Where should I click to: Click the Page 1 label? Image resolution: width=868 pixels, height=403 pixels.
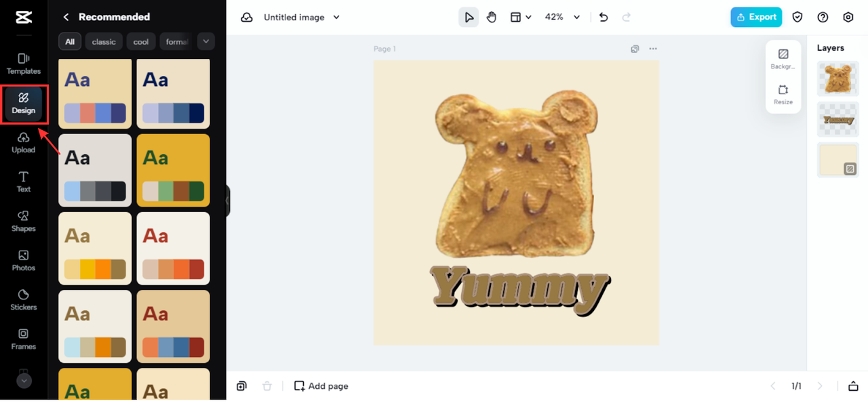[384, 49]
